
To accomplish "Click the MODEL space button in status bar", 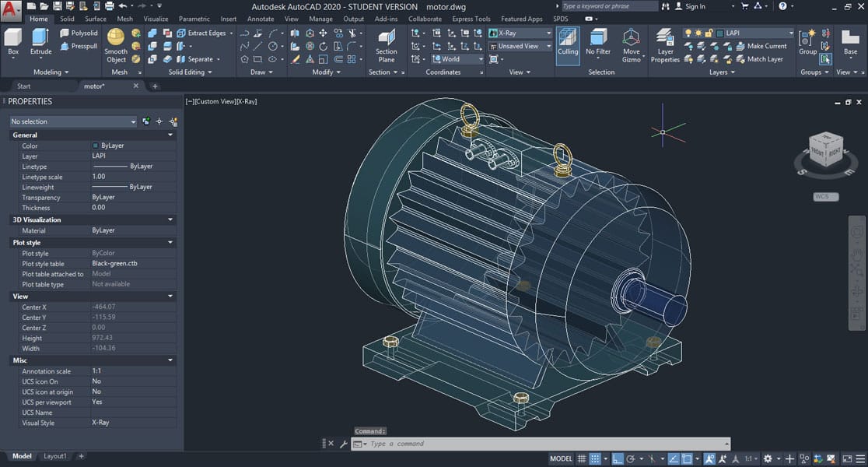I will pos(561,458).
